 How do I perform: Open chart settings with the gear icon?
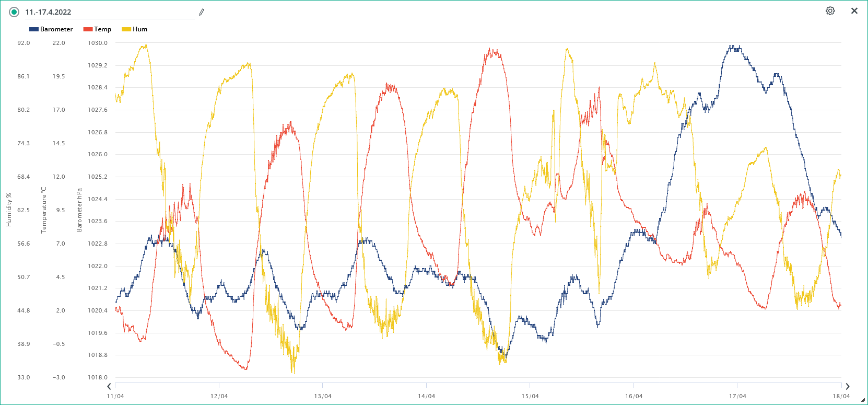830,11
